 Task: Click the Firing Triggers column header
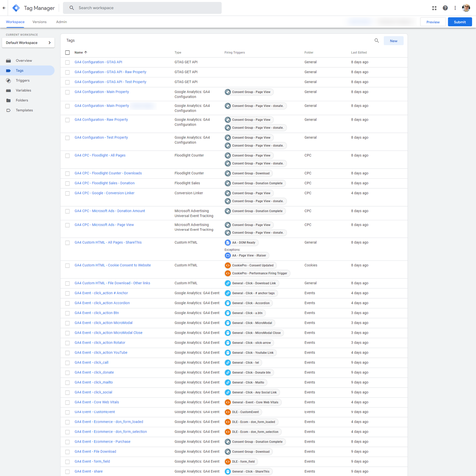[235, 52]
